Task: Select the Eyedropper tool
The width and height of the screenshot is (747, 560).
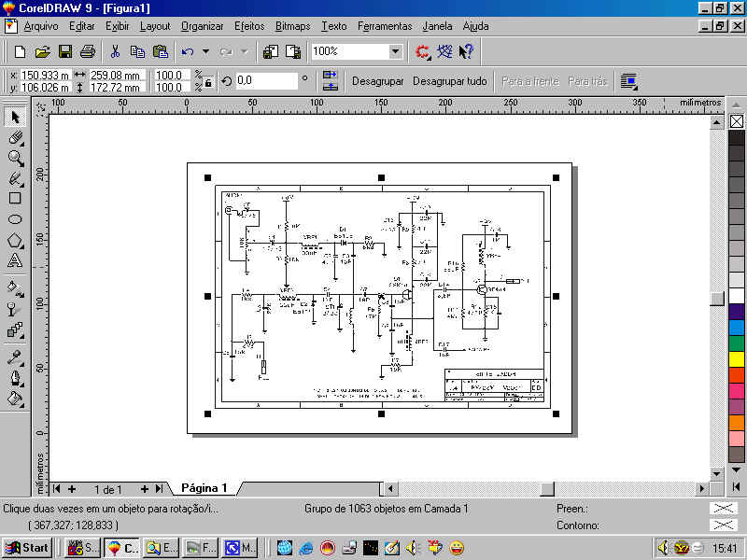Action: point(15,356)
